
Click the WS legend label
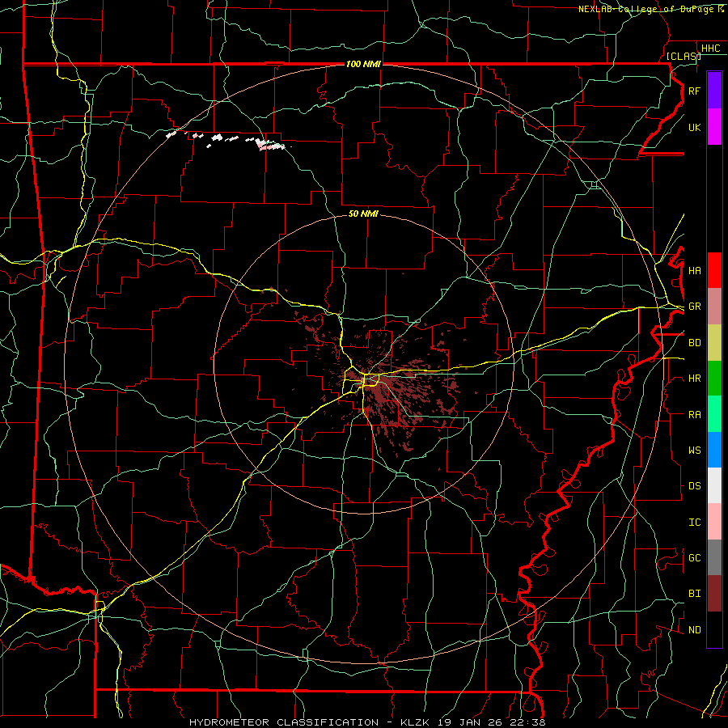694,451
